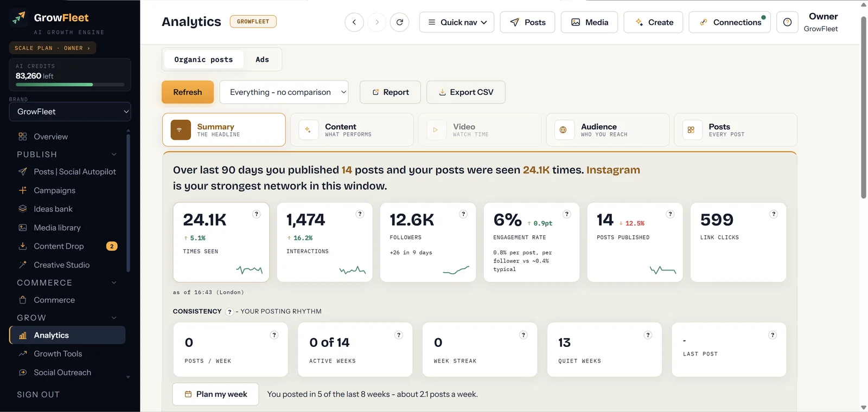Screen dimensions: 868x412
Task: Open the Quick nav dropdown
Action: (x=457, y=22)
